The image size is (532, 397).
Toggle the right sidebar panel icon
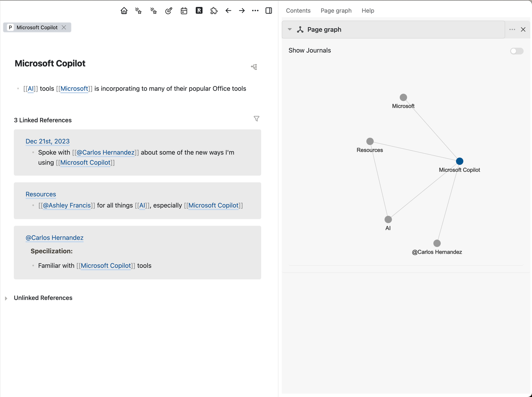tap(269, 11)
